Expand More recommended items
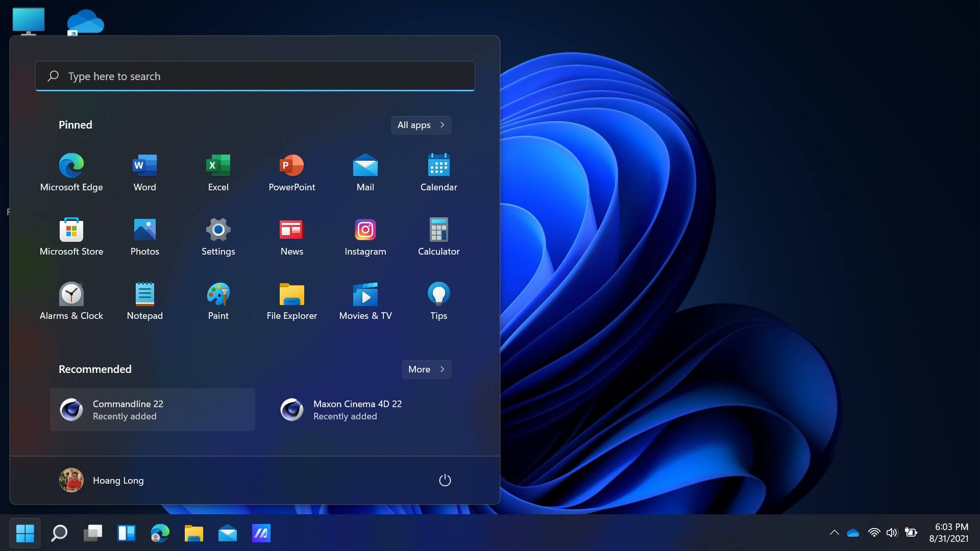 coord(427,369)
